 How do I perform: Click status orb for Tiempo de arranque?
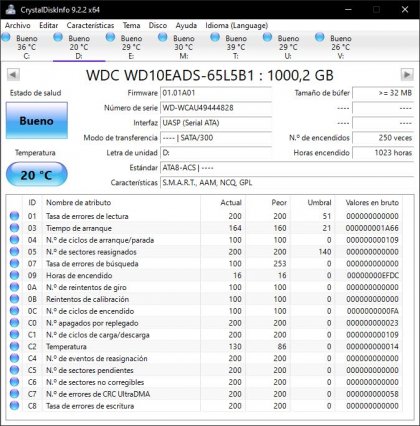[14, 228]
